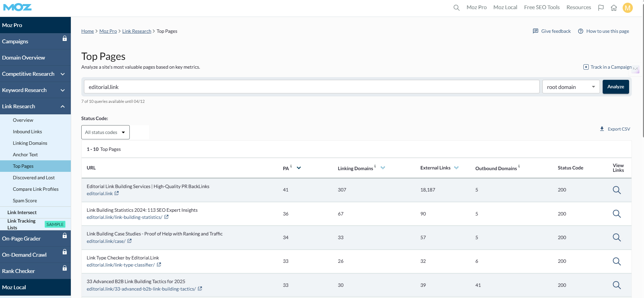Screen dimensions: 644x298
Task: View links for Link Building Statistics 2024 row
Action: [617, 214]
